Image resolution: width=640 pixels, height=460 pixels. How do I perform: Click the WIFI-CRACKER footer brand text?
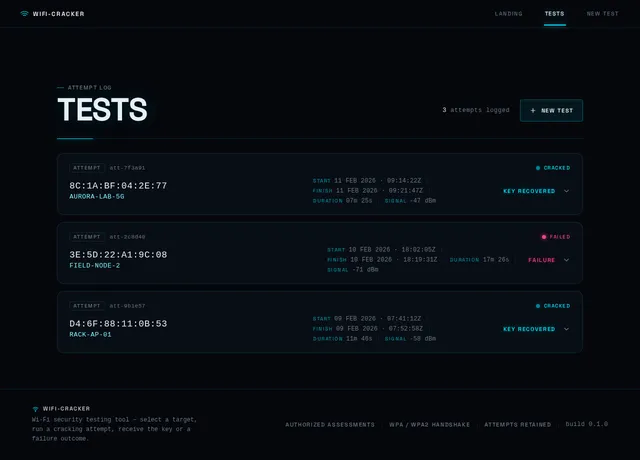[66, 409]
